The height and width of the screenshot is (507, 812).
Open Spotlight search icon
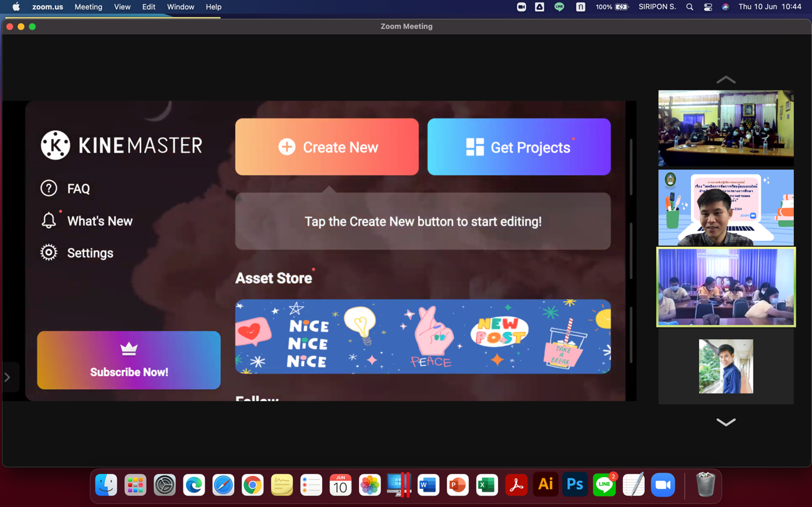(690, 7)
